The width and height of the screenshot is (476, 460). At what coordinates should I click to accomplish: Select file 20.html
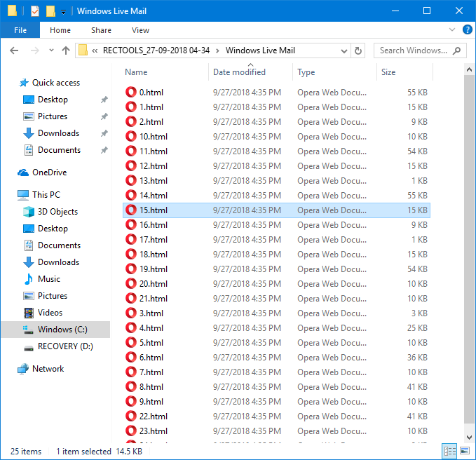tap(154, 283)
